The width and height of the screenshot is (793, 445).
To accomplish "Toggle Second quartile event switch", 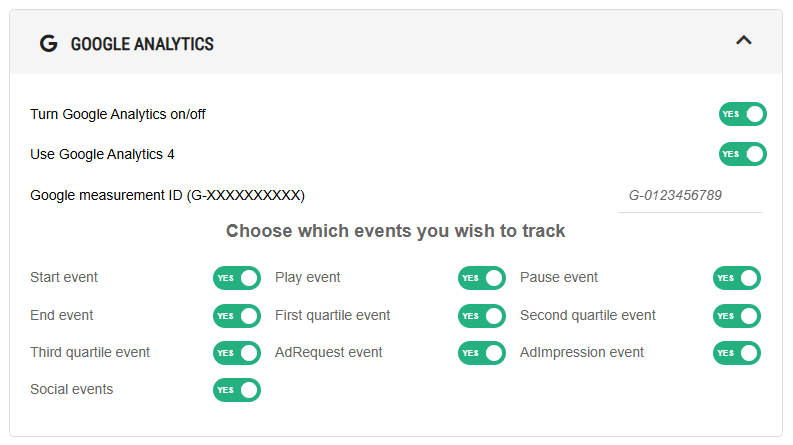I will (x=737, y=316).
